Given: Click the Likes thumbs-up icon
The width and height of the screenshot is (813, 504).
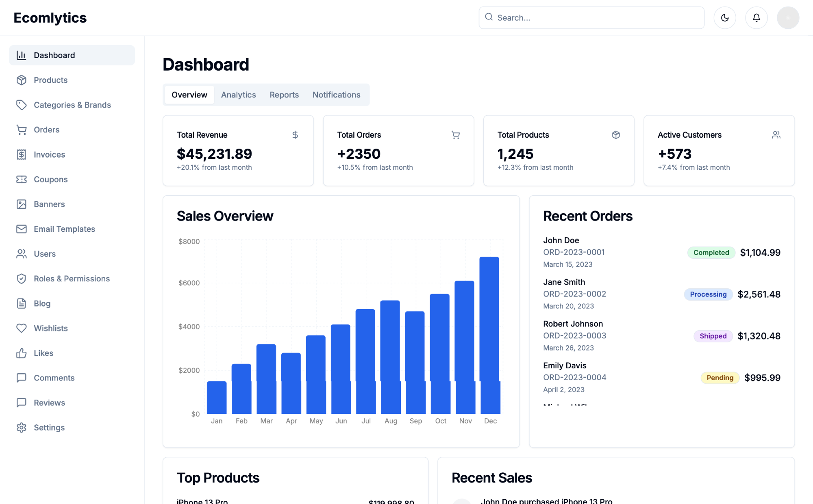Looking at the screenshot, I should coord(22,353).
